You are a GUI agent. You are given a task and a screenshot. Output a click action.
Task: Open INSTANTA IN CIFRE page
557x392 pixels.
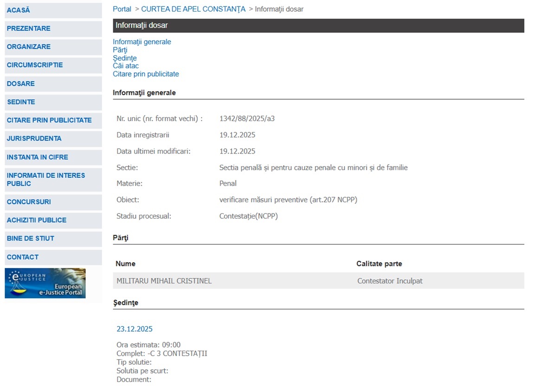tap(37, 157)
